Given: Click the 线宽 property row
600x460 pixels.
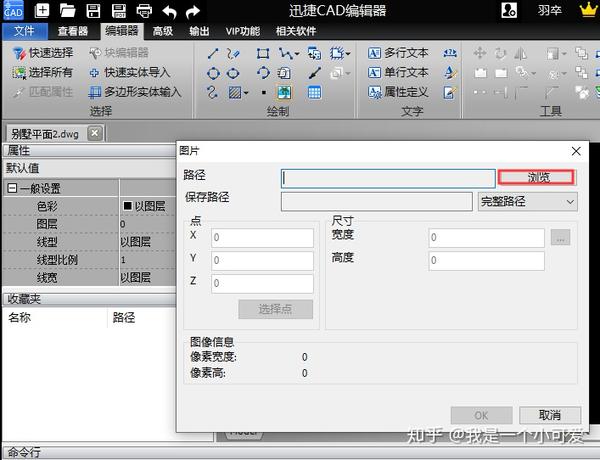Looking at the screenshot, I should 89,277.
